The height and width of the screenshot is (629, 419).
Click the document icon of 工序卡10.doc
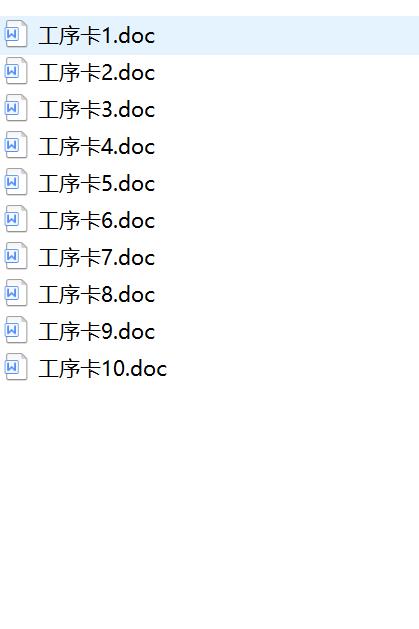click(x=16, y=367)
